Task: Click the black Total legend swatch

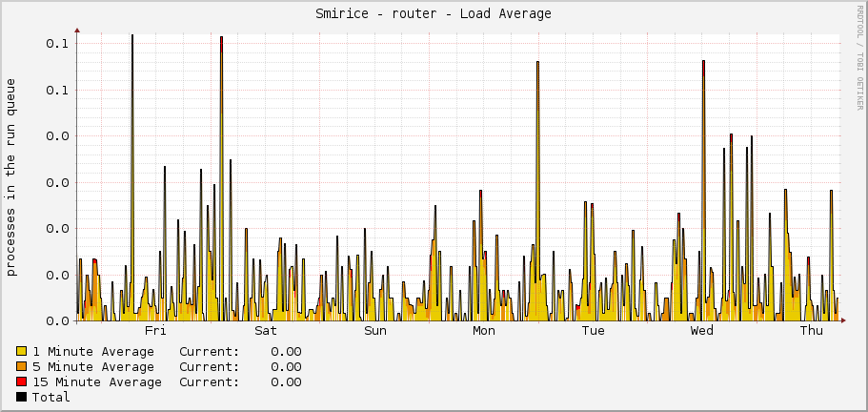Action: pyautogui.click(x=22, y=397)
